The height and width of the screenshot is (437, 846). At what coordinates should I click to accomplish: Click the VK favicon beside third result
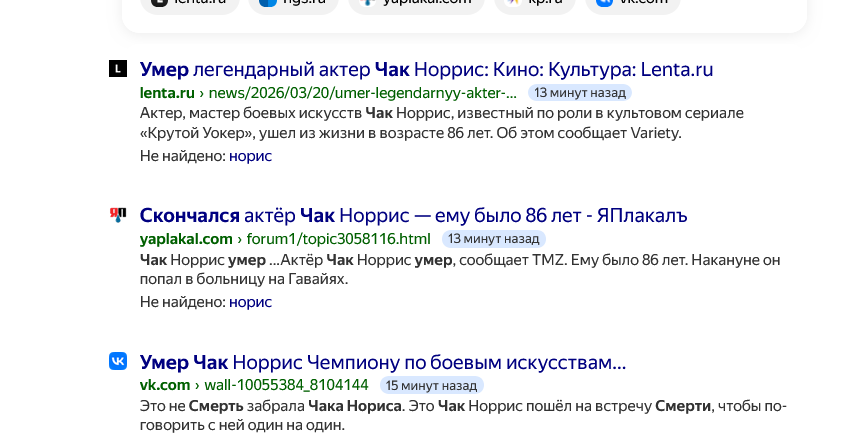tap(118, 361)
